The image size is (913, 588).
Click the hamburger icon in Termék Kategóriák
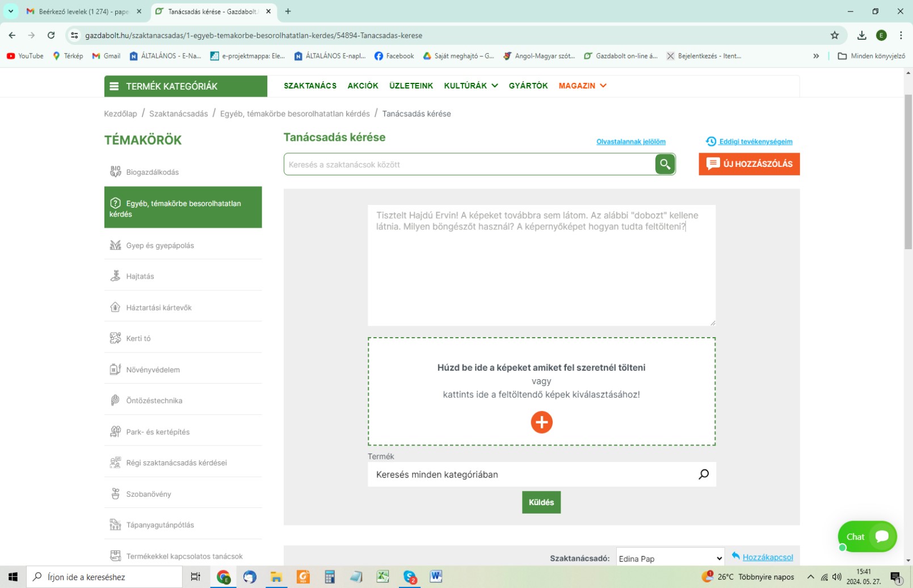114,86
